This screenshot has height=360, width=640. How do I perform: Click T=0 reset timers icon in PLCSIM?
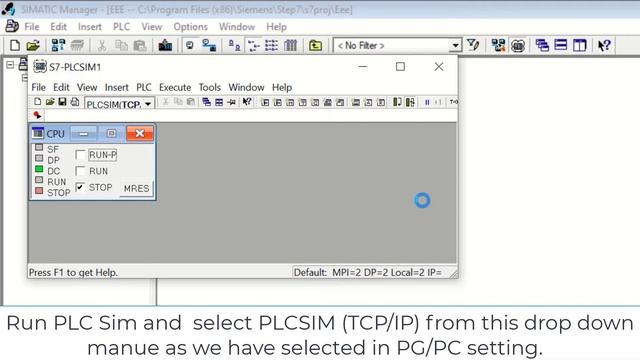(453, 102)
